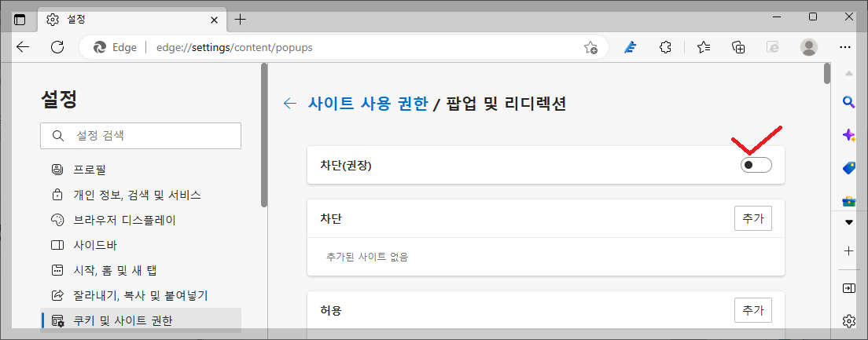Open the user profile avatar

[x=809, y=47]
